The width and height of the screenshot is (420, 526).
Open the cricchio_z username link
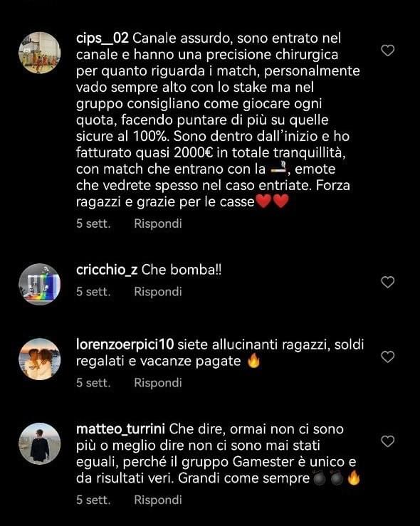(x=107, y=270)
